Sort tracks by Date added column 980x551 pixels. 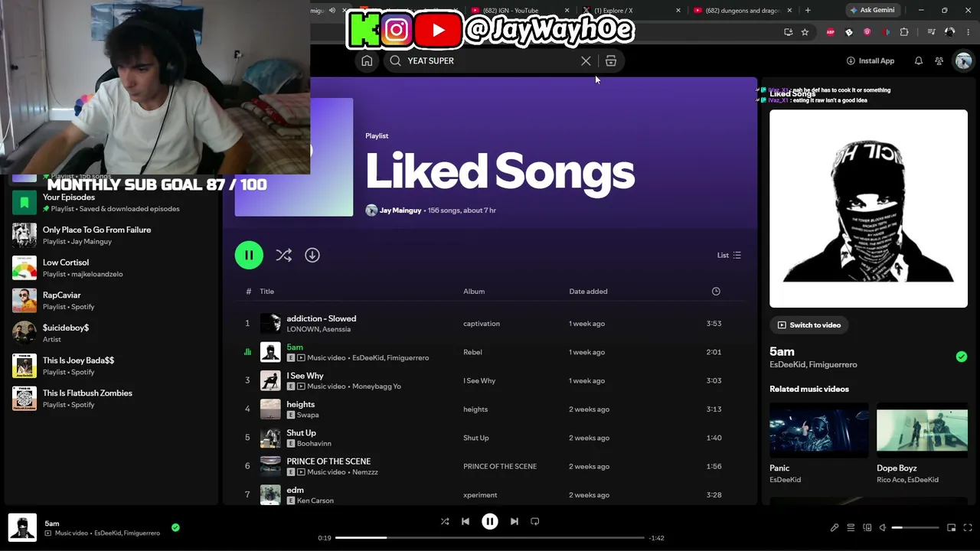pyautogui.click(x=588, y=292)
